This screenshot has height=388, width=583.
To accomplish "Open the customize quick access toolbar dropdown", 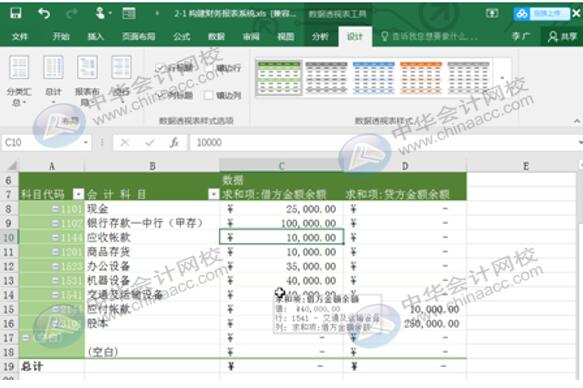I will click(x=157, y=14).
